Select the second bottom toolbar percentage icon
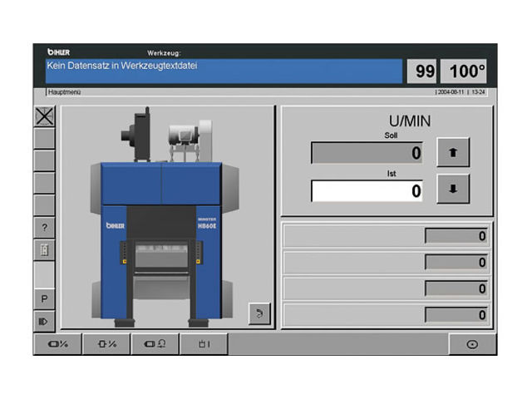 (106, 344)
